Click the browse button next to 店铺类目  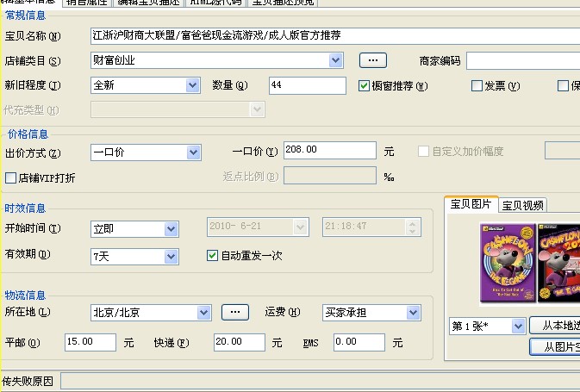pyautogui.click(x=372, y=60)
